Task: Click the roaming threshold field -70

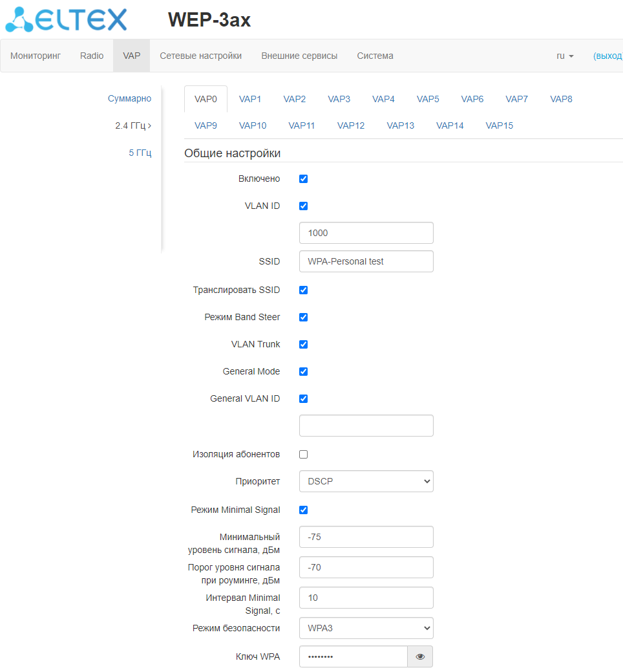Action: point(366,567)
